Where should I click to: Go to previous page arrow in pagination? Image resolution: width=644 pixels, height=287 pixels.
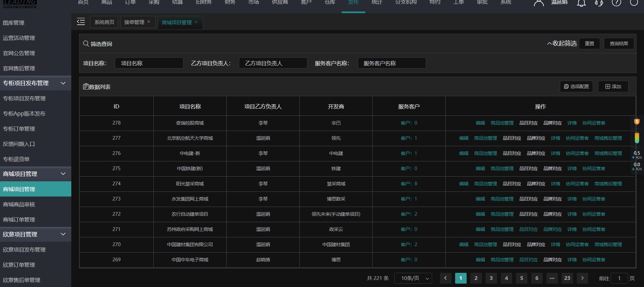445,278
